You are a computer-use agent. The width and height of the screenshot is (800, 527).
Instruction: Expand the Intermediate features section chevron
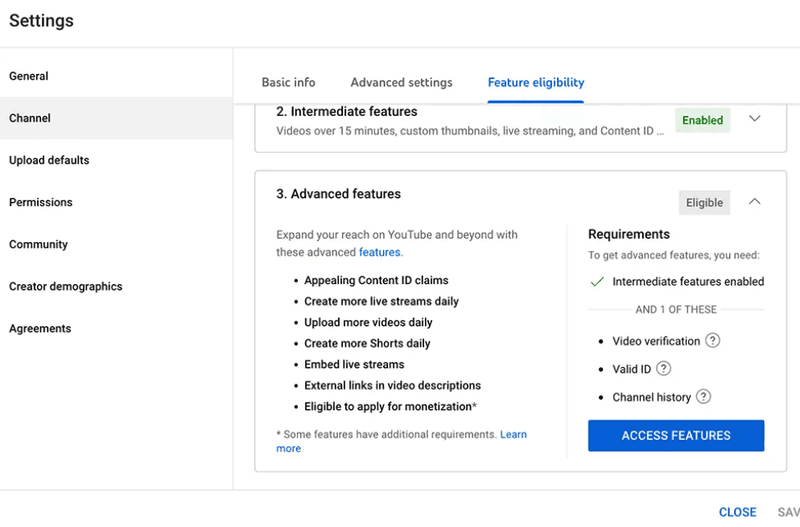click(754, 118)
